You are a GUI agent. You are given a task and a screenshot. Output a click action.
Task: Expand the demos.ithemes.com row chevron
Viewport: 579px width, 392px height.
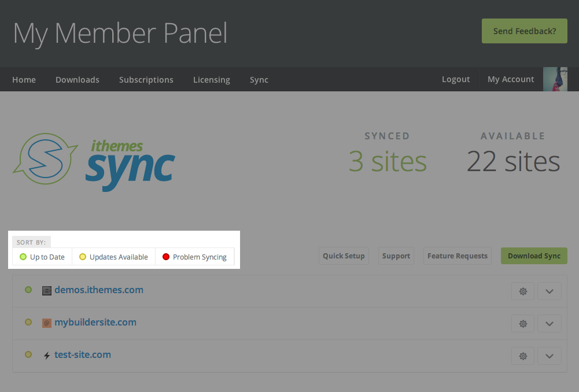coord(550,291)
